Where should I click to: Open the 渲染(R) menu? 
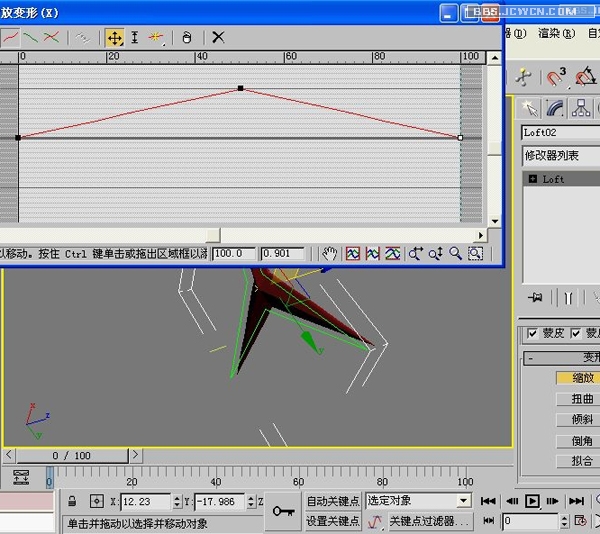point(556,34)
